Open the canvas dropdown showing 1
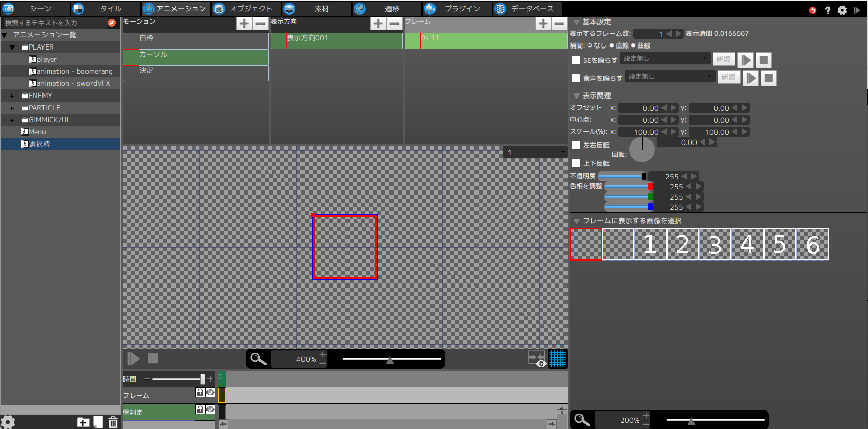This screenshot has height=429, width=868. tap(535, 152)
